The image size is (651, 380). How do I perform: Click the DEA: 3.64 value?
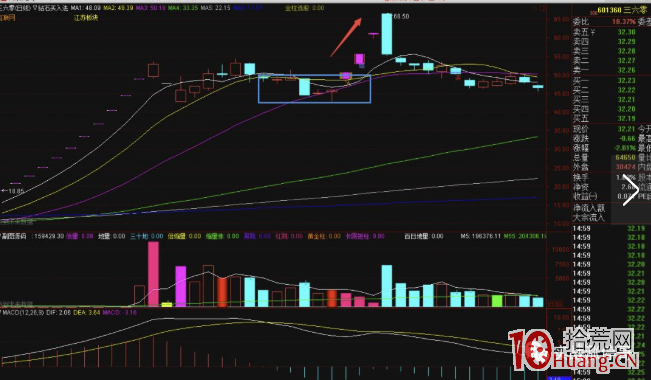pyautogui.click(x=87, y=312)
